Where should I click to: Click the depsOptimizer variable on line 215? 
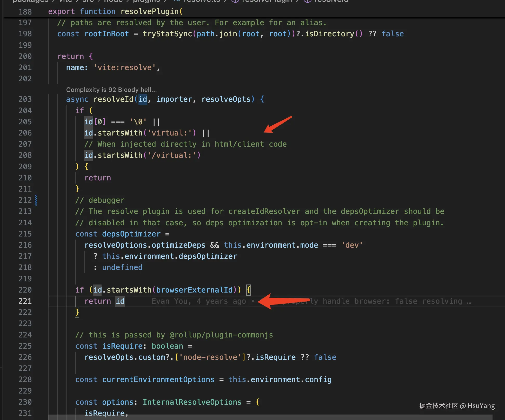(131, 234)
